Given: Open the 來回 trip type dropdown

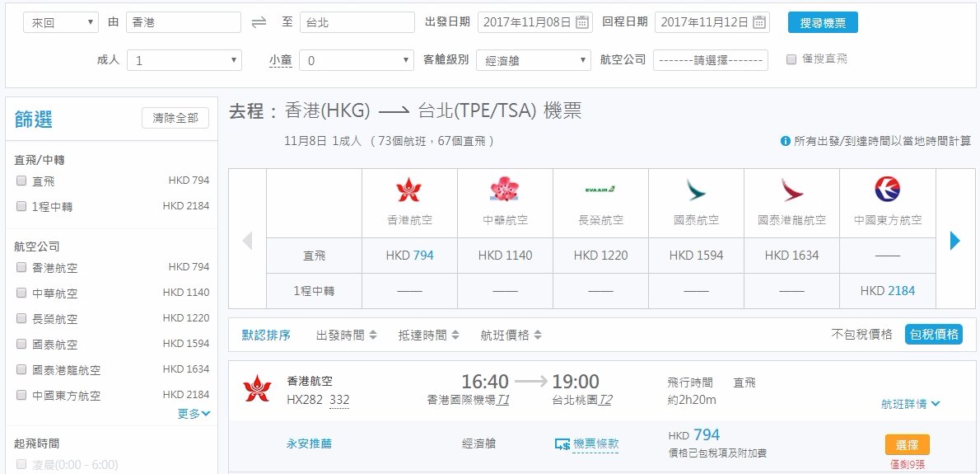Looking at the screenshot, I should point(60,22).
